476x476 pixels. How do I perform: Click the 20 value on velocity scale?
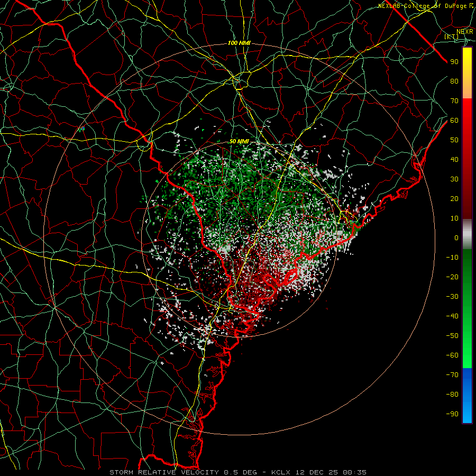[x=454, y=198]
